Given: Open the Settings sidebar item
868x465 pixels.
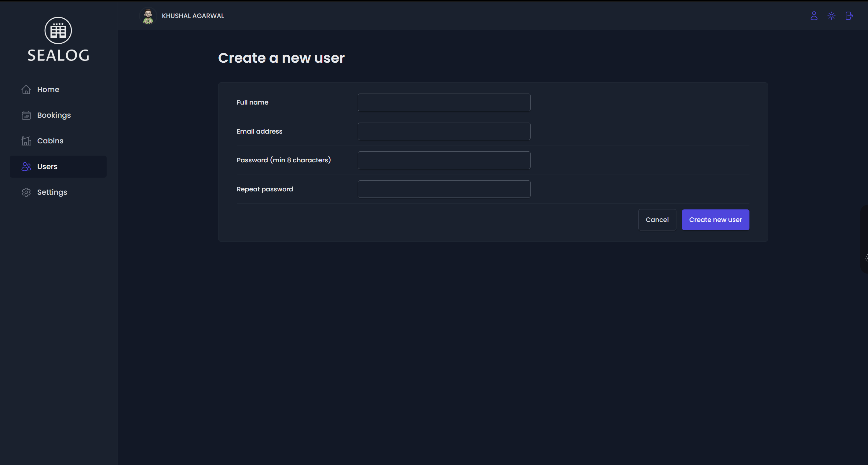Looking at the screenshot, I should pos(52,192).
